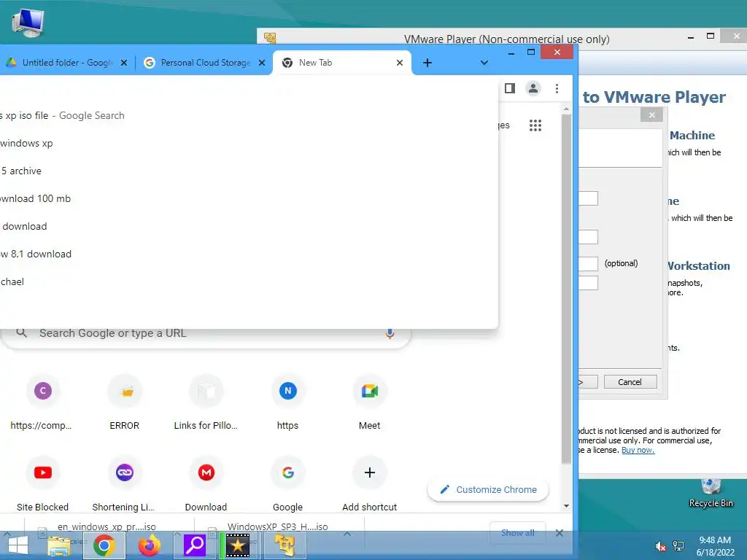Image resolution: width=747 pixels, height=560 pixels.
Task: Close the Untitled folder tab
Action: coord(124,63)
